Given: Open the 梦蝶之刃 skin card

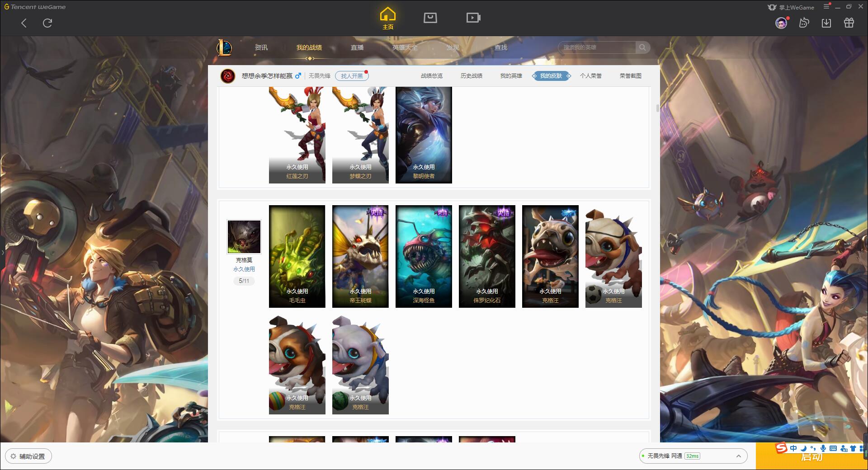Looking at the screenshot, I should [x=360, y=135].
